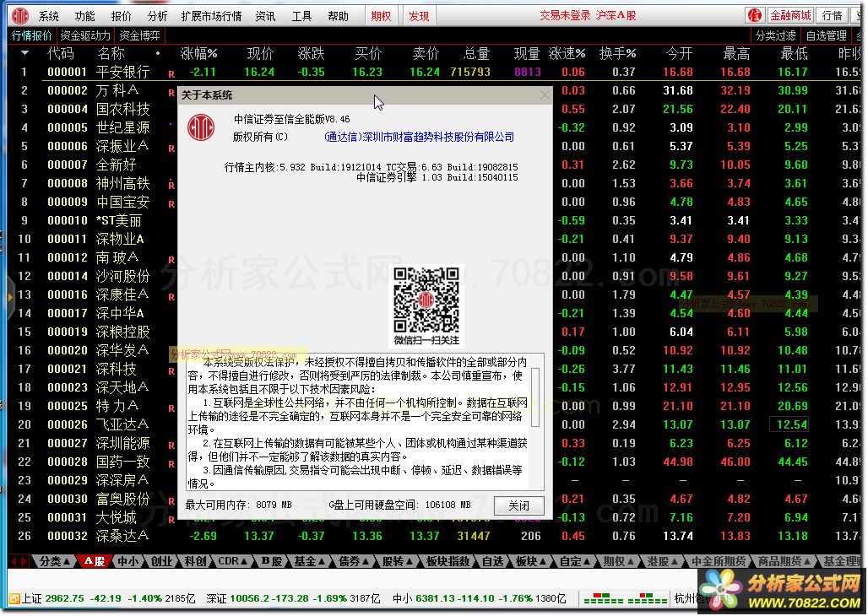868x616 pixels.
Task: Click the red left-right arrows before 分类 tab
Action: pos(19,561)
